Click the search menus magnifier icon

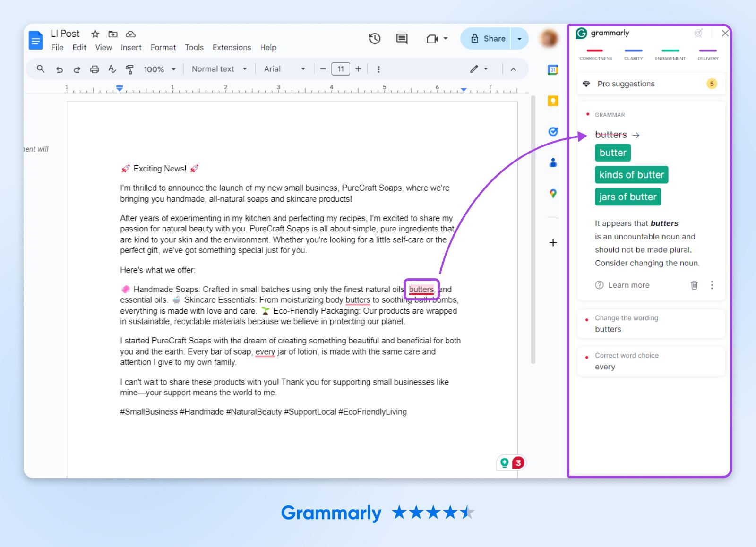click(41, 69)
